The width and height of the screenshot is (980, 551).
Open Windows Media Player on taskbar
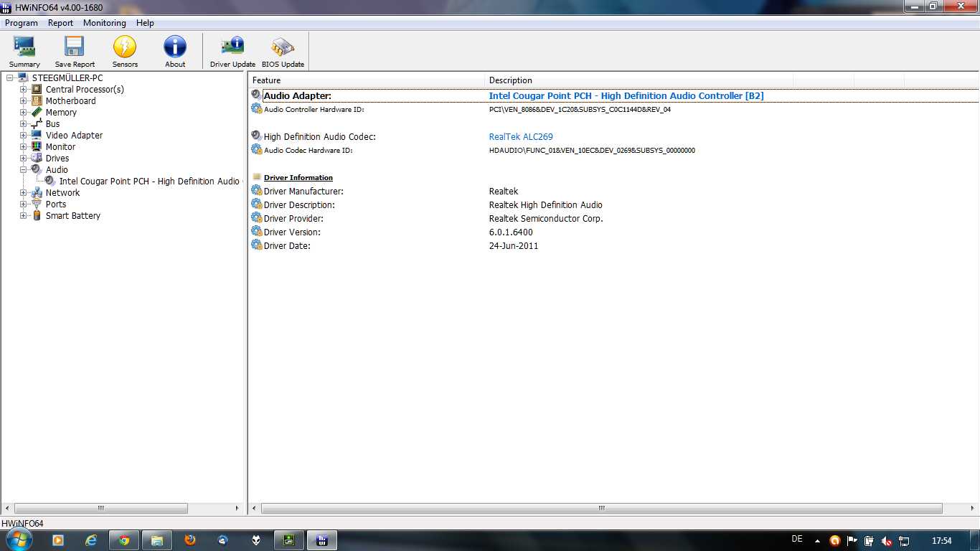pos(58,540)
